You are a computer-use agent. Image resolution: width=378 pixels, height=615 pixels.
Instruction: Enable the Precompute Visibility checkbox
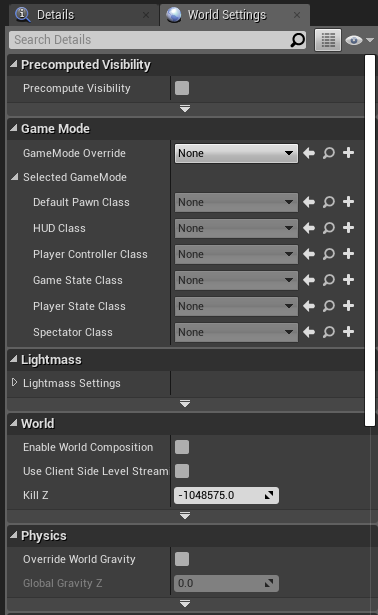(182, 88)
